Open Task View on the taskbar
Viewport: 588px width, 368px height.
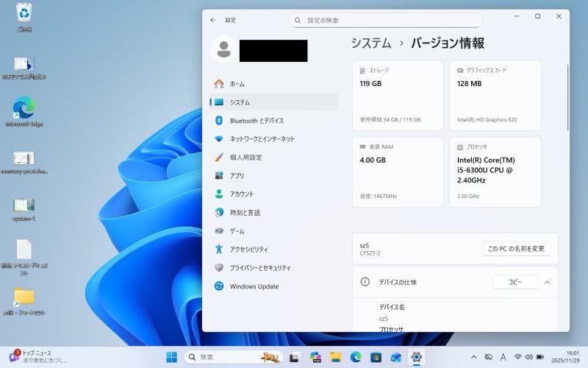point(295,357)
